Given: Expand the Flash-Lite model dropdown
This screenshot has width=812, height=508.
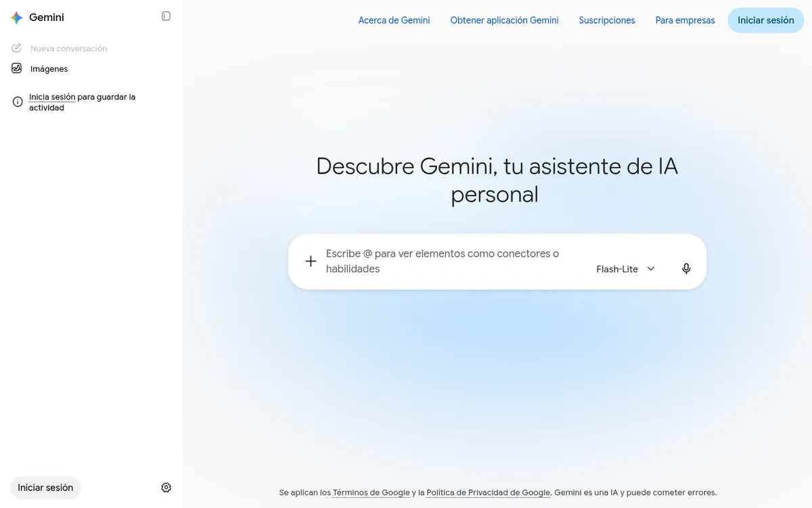Looking at the screenshot, I should click(626, 269).
